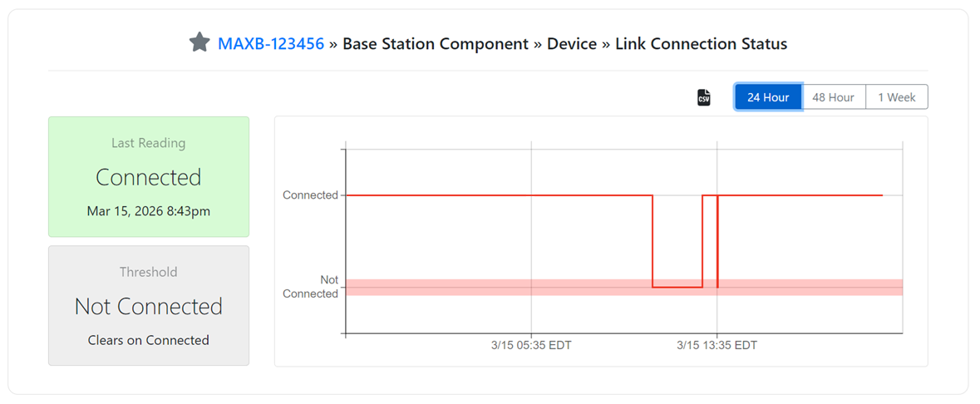Click the Connected value in Last Reading card
The height and width of the screenshot is (404, 980).
(149, 177)
